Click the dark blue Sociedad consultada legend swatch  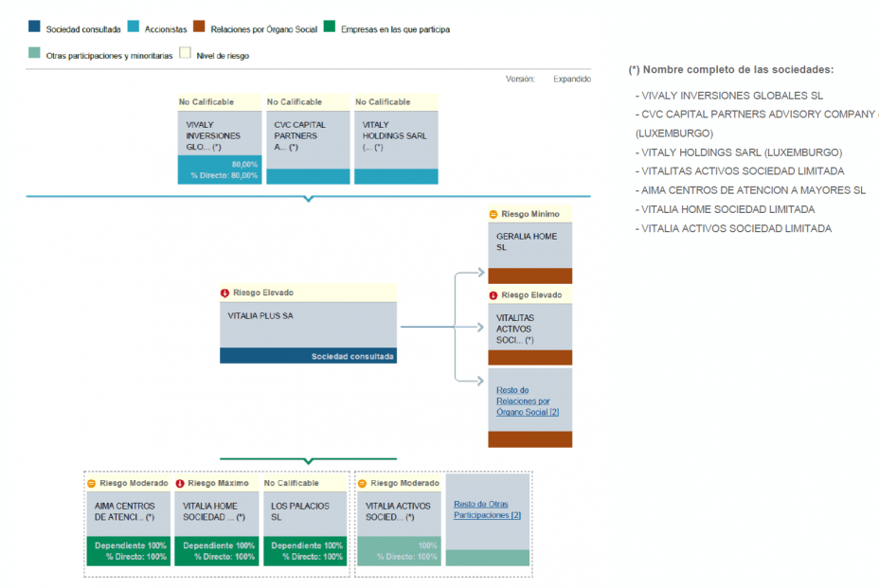(35, 28)
